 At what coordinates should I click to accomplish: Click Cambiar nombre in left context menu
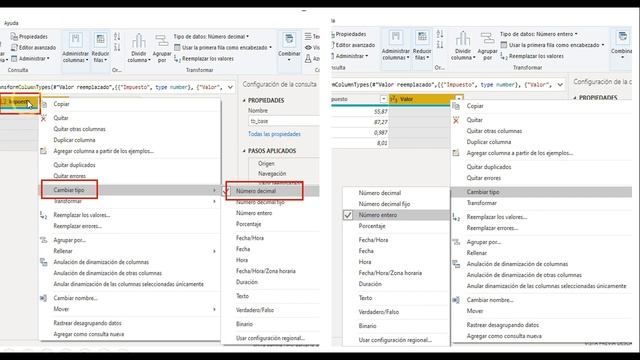pyautogui.click(x=76, y=298)
